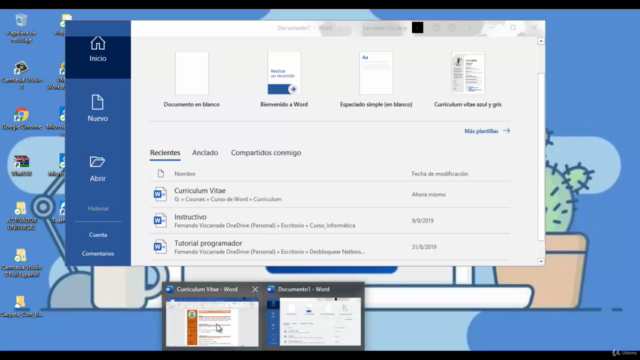Select the Nuevo document icon
640x360 pixels.
tap(98, 102)
